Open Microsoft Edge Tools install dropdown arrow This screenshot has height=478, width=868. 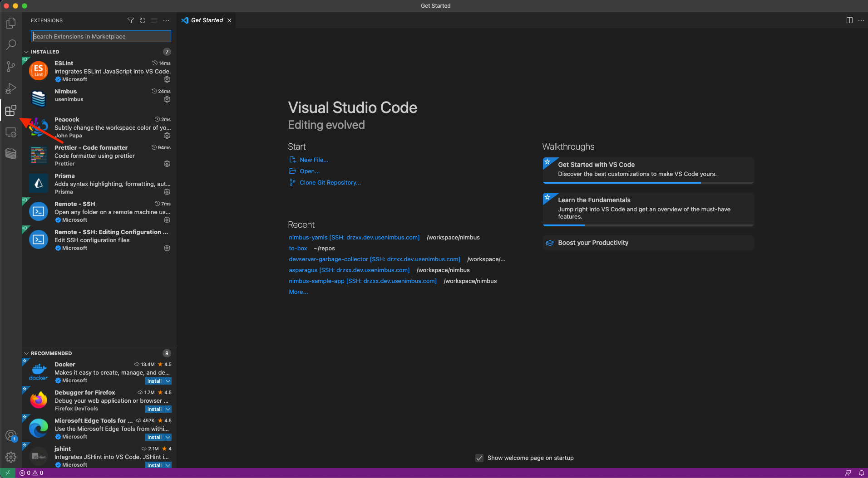coord(168,437)
